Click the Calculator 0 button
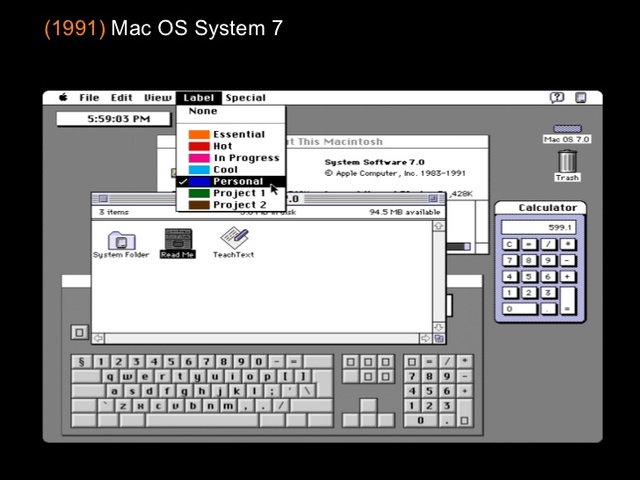Image resolution: width=640 pixels, height=480 pixels. [x=519, y=309]
